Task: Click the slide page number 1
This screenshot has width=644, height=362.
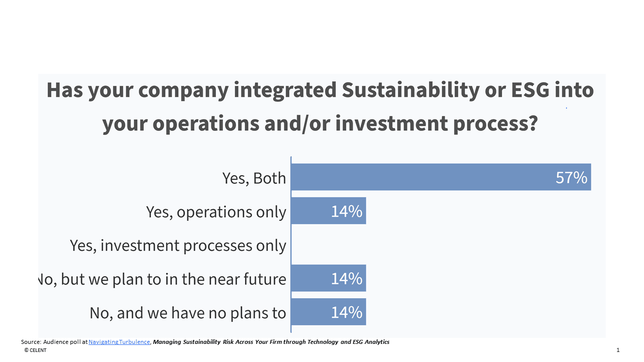Action: [x=618, y=350]
